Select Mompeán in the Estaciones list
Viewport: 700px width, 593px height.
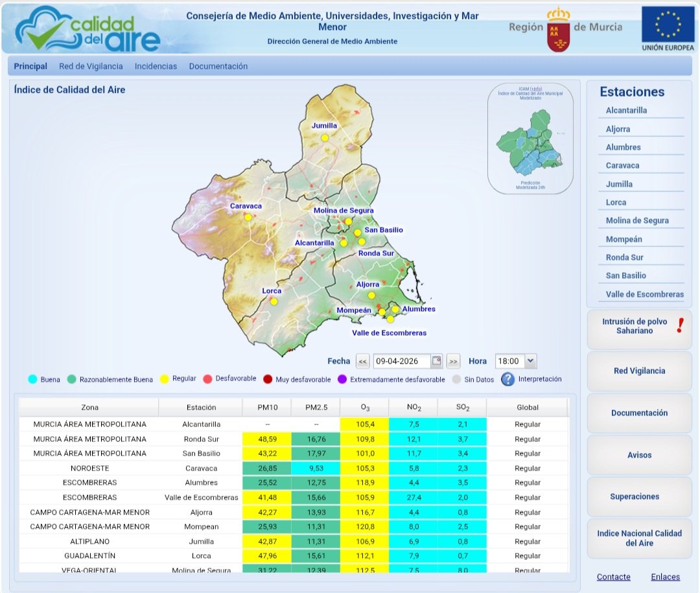(624, 239)
